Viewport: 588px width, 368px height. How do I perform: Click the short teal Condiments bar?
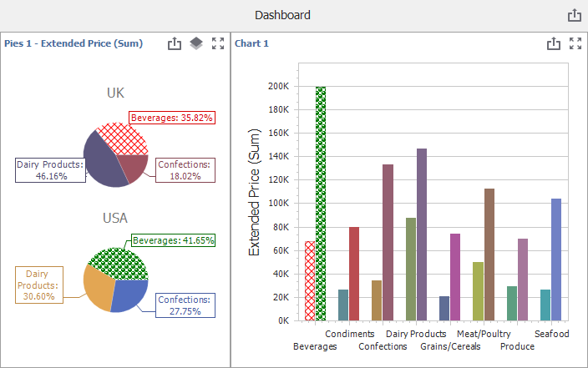[x=343, y=305]
